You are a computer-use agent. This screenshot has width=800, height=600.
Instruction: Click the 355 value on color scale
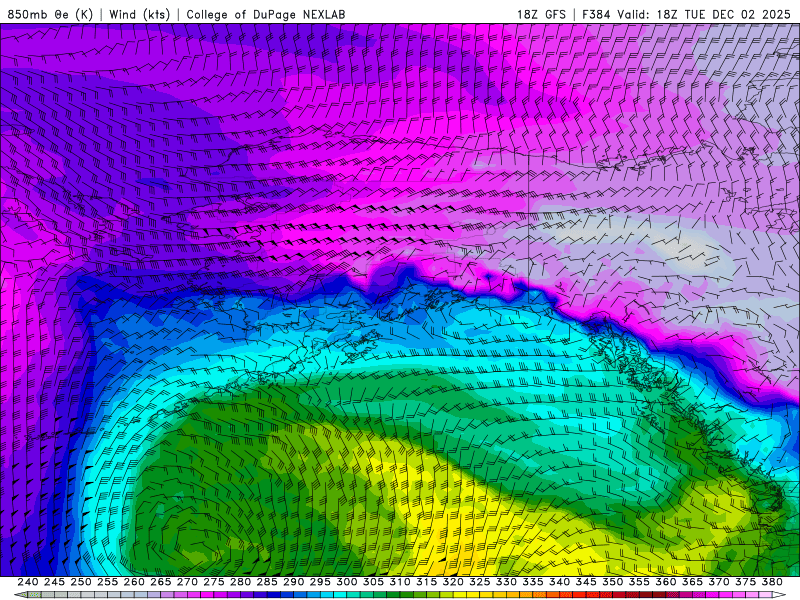639,582
